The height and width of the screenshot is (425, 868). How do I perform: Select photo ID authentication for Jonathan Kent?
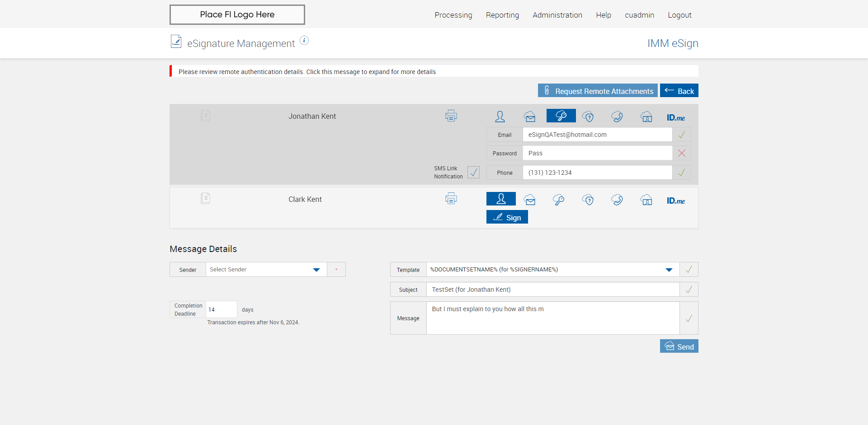pyautogui.click(x=646, y=117)
